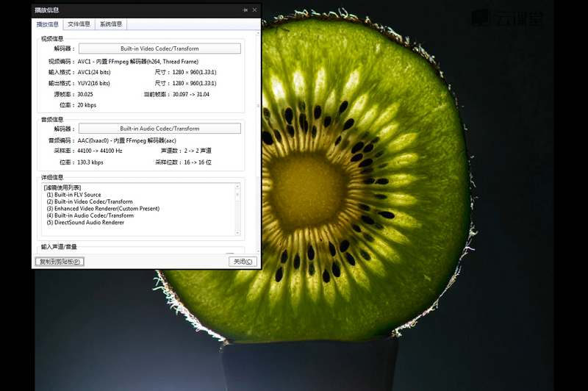588x391 pixels.
Task: Select filter entry (4) Built-in Audio Codec/Transform
Action: click(89, 215)
